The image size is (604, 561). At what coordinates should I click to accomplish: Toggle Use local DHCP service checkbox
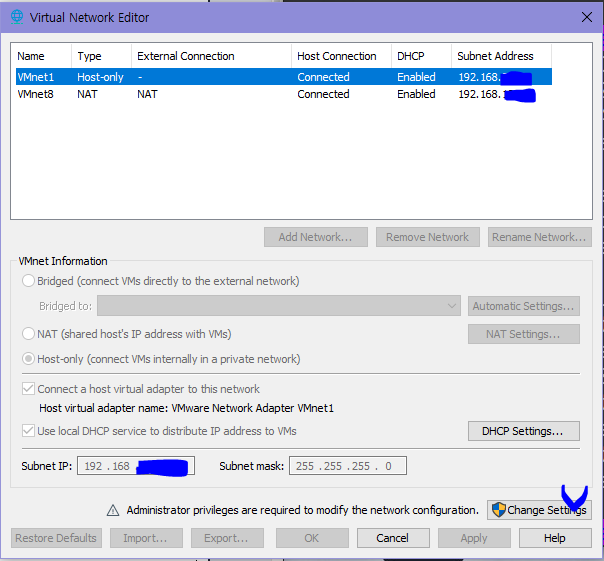tap(28, 430)
